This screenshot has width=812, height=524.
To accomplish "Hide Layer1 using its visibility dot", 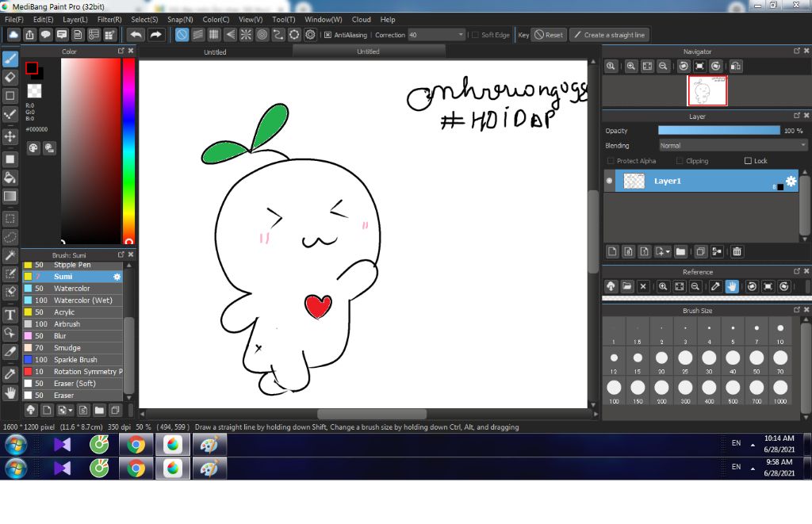I will [610, 181].
